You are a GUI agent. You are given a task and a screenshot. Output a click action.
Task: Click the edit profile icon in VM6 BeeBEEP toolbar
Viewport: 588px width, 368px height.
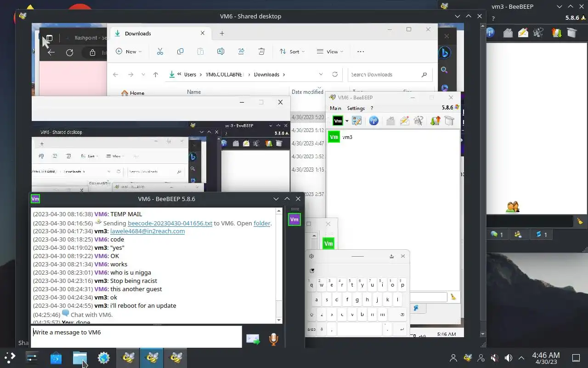357,121
